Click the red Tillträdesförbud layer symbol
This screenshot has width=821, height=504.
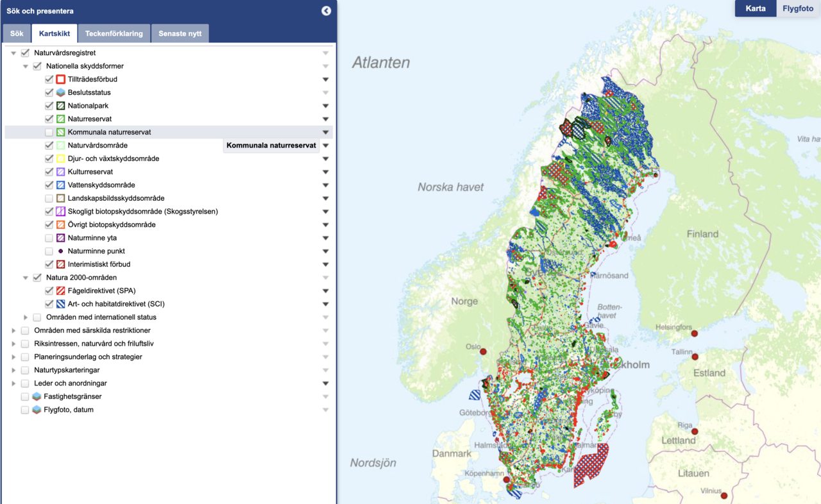[x=60, y=80]
